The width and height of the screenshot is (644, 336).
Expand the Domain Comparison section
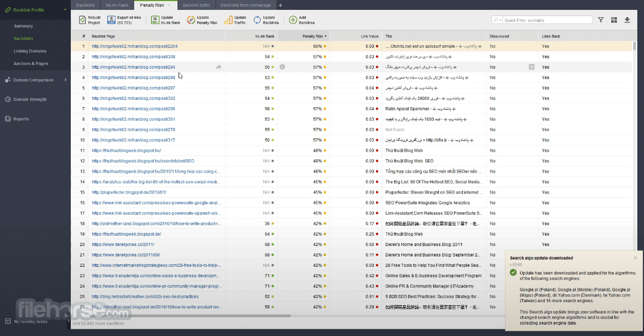point(66,80)
